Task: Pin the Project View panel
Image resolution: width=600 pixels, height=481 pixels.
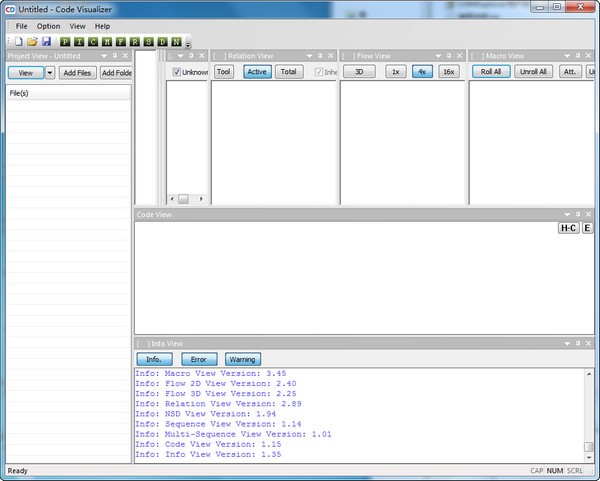Action: (x=114, y=56)
